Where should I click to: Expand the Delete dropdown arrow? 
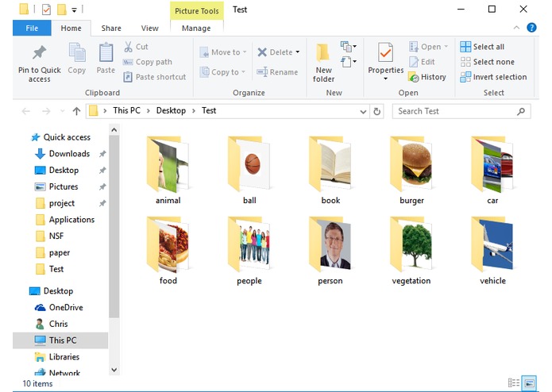click(298, 52)
